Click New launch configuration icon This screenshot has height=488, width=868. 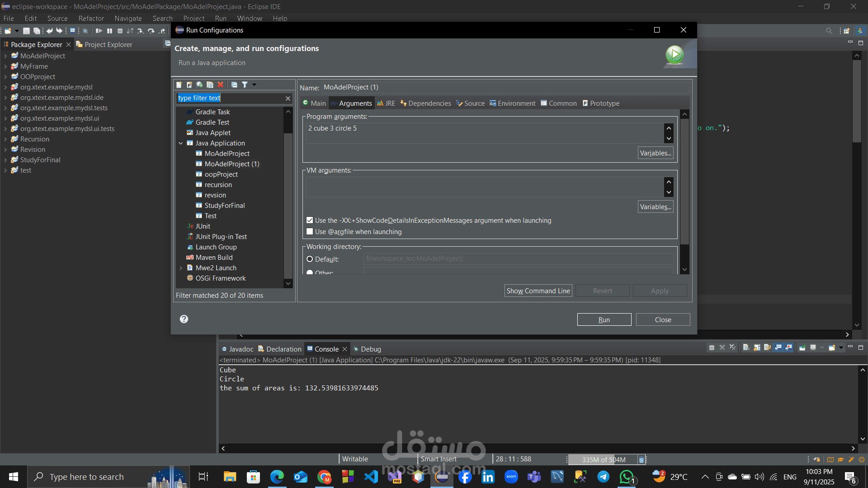click(179, 84)
